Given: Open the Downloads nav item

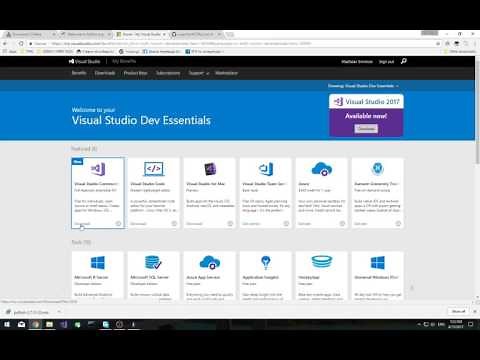Looking at the screenshot, I should [105, 73].
